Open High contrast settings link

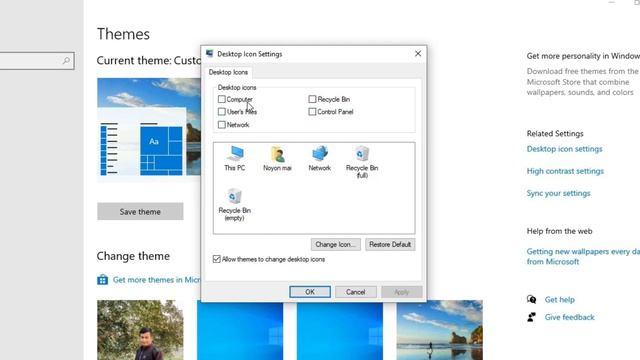(565, 171)
